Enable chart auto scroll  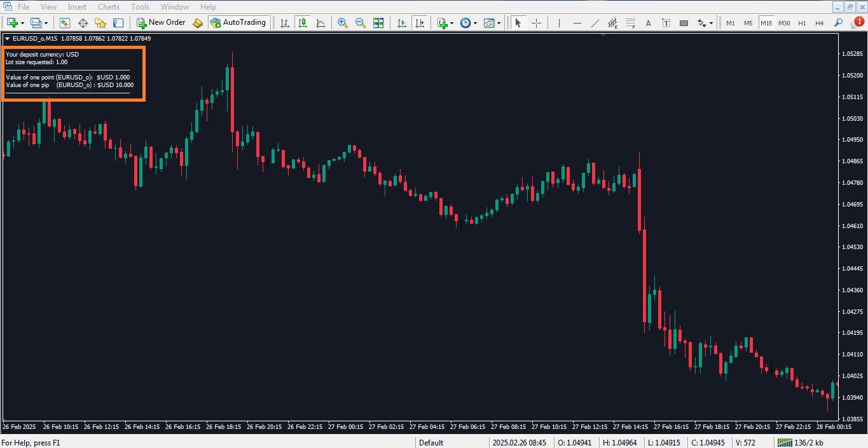pyautogui.click(x=401, y=23)
